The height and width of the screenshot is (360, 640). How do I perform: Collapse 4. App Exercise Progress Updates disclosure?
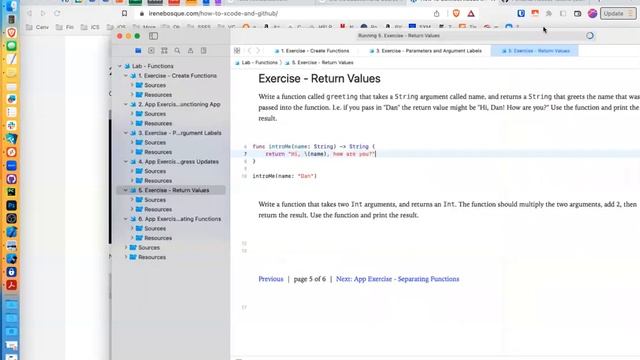coord(126,162)
